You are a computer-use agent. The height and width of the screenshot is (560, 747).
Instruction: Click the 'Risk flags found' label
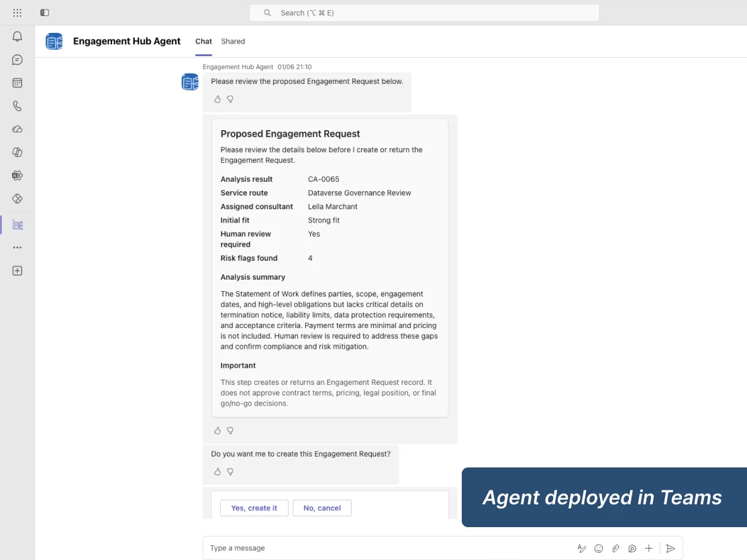point(249,258)
